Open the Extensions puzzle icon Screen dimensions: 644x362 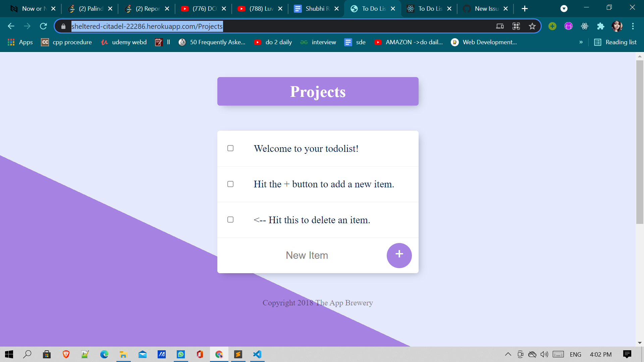coord(601,26)
